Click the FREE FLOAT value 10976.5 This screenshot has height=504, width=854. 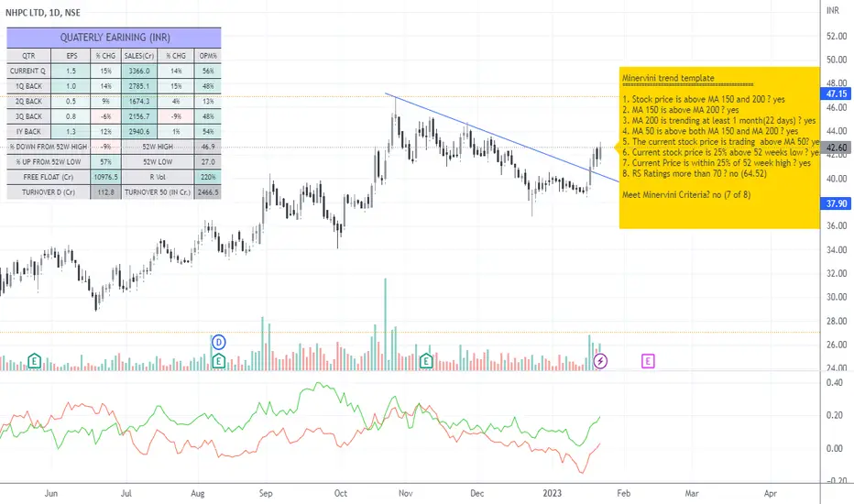(x=105, y=177)
